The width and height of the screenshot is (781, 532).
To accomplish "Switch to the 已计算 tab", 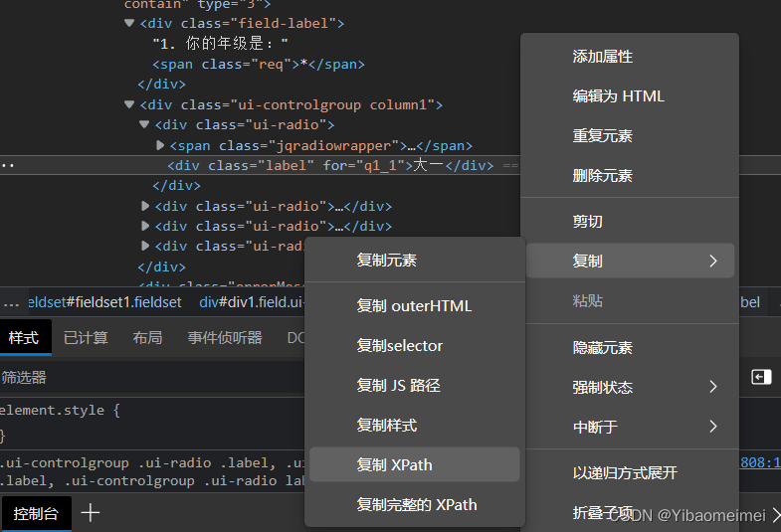I will 86,337.
